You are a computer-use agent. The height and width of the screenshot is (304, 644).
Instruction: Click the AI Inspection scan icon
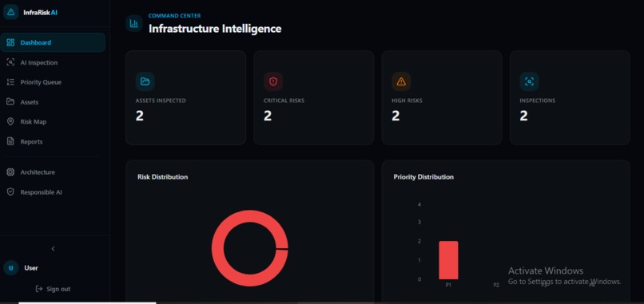[x=10, y=63]
